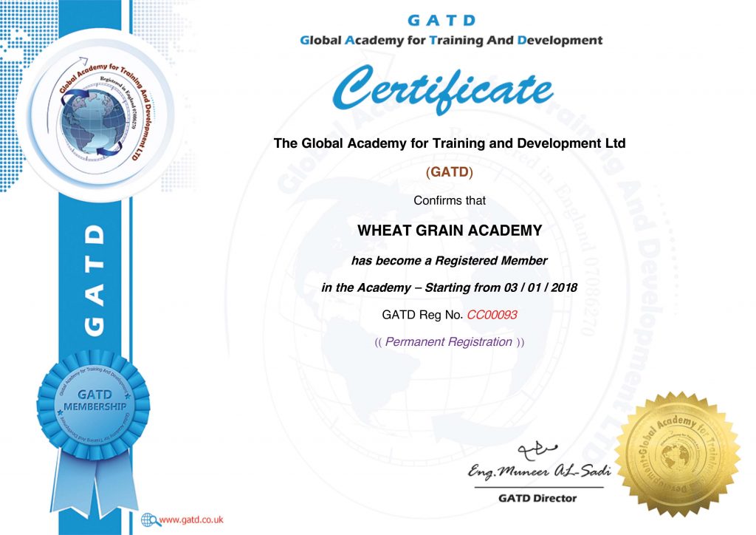Image resolution: width=756 pixels, height=535 pixels.
Task: Click the Global Academy for Training And Development subtitle
Action: (x=451, y=41)
